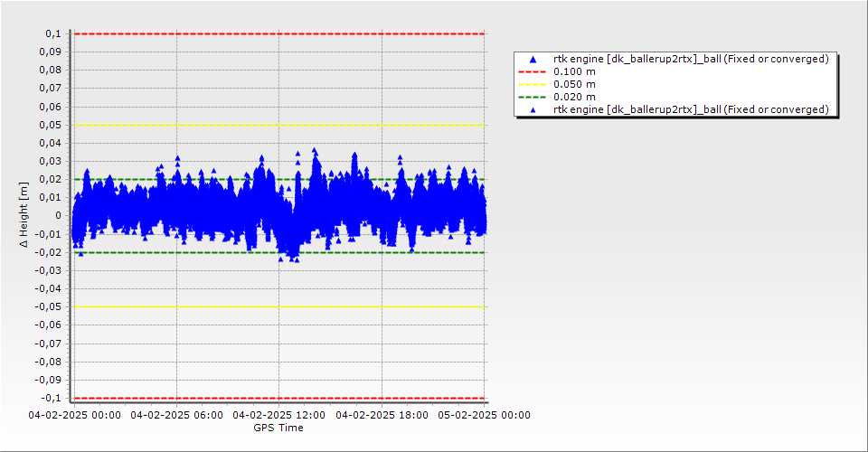Click the 04-02-2025 06:00 time label

[x=176, y=415]
